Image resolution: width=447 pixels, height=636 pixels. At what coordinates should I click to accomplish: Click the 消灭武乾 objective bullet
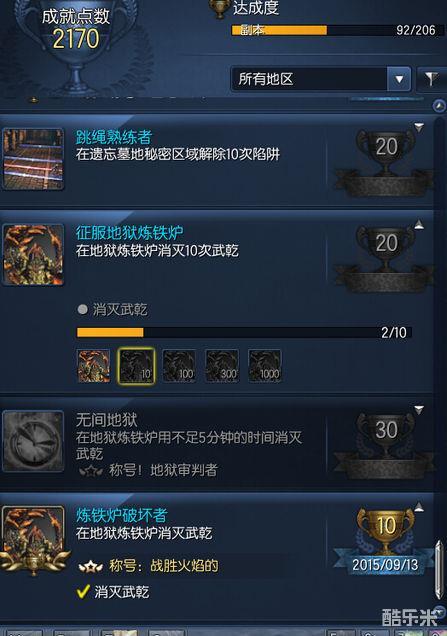[x=82, y=309]
